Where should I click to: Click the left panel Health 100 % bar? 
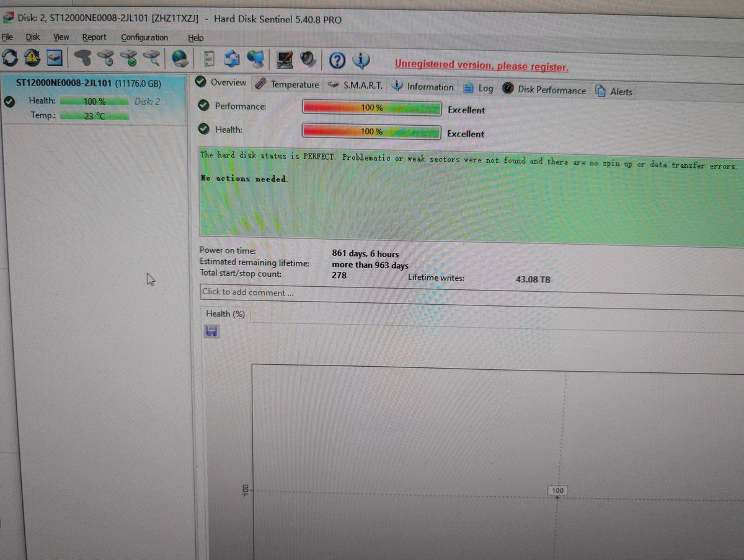[94, 101]
